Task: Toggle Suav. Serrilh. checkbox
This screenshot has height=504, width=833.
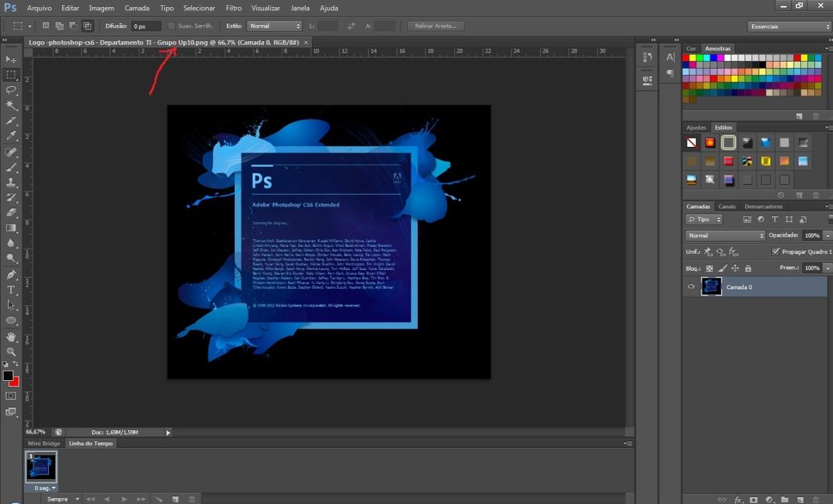Action: tap(171, 26)
